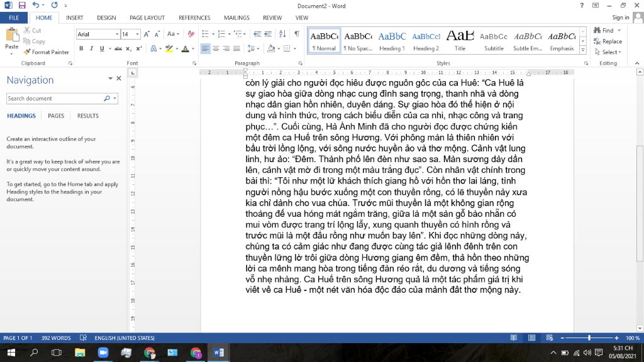Toggle Italic formatting
Screen dimensions: 644x362
point(92,48)
